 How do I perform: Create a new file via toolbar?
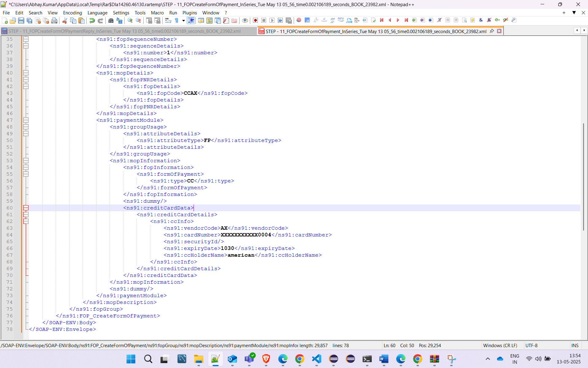(x=5, y=21)
